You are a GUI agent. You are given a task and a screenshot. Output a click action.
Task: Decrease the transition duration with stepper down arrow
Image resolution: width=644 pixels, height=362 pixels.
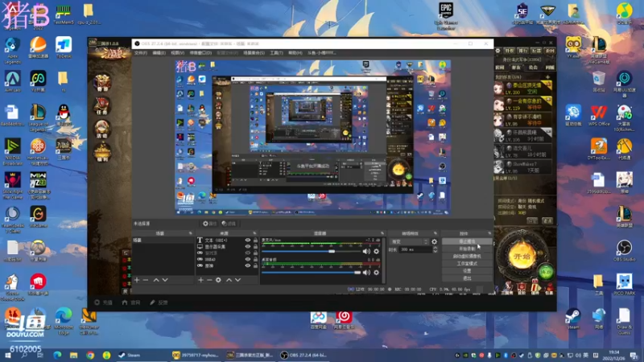click(x=436, y=251)
